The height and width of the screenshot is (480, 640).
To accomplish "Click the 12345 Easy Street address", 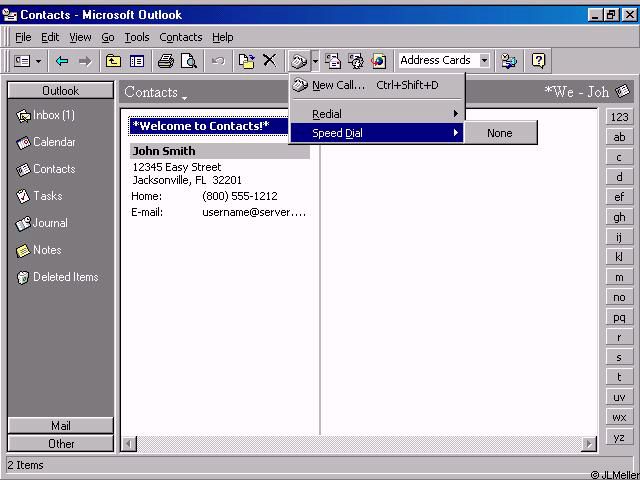I will coord(177,167).
